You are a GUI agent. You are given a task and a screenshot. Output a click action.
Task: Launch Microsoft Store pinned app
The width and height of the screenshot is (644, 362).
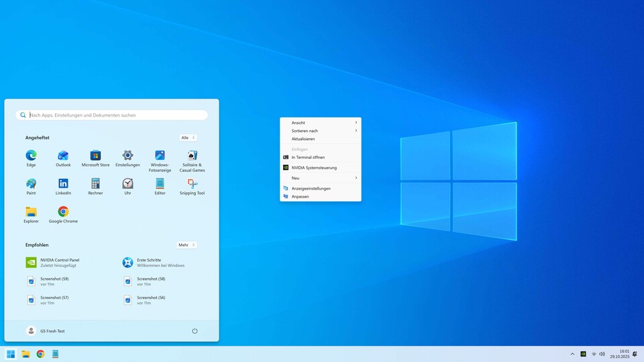(95, 158)
